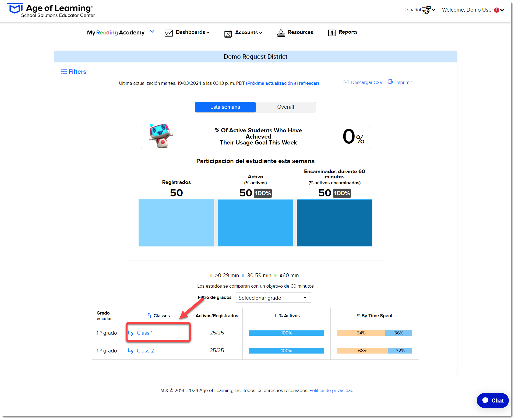Click the robot mascot image
Image resolution: width=515 pixels, height=420 pixels.
161,136
